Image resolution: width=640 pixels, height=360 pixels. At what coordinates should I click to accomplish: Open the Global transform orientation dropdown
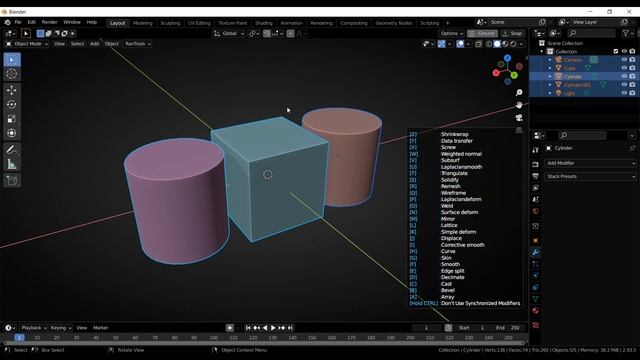[229, 33]
